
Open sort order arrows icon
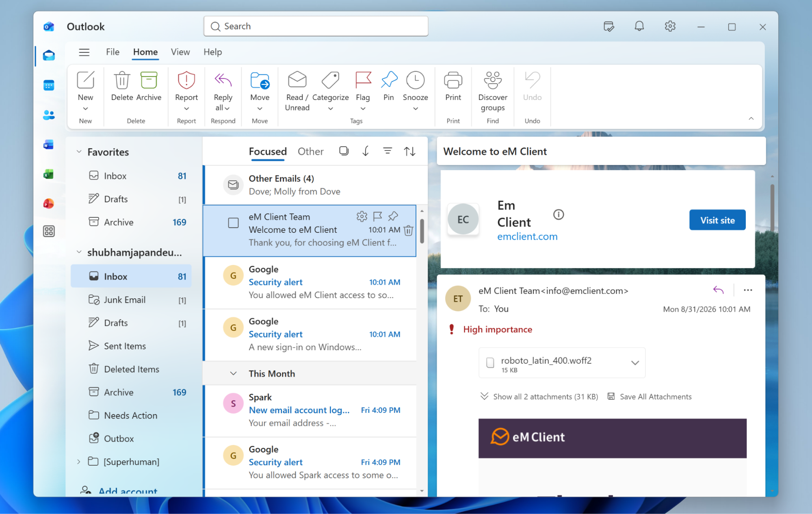(x=409, y=151)
